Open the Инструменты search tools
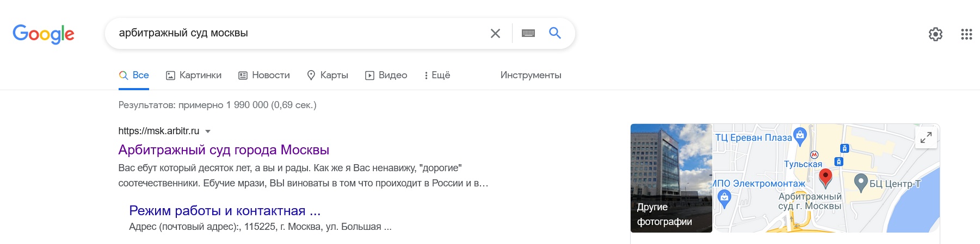Image resolution: width=980 pixels, height=244 pixels. [531, 75]
